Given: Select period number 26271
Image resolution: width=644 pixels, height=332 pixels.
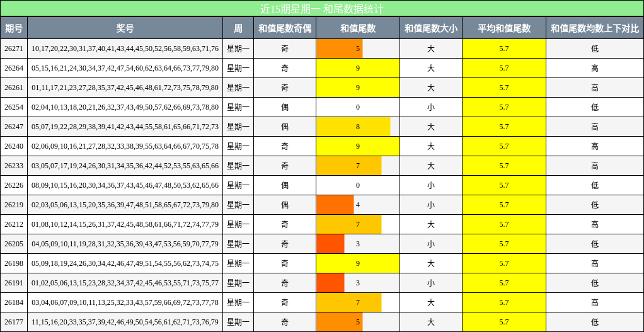Looking at the screenshot, I should pos(14,49).
